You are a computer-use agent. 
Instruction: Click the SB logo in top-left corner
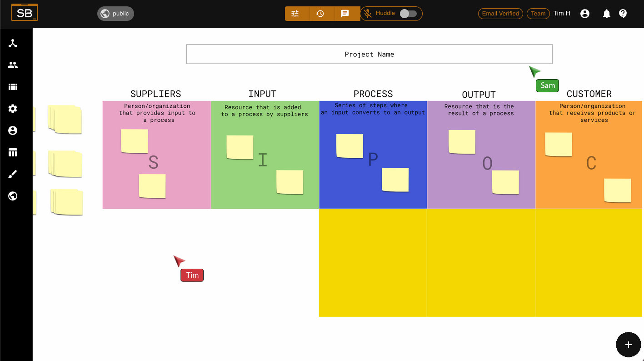[25, 13]
